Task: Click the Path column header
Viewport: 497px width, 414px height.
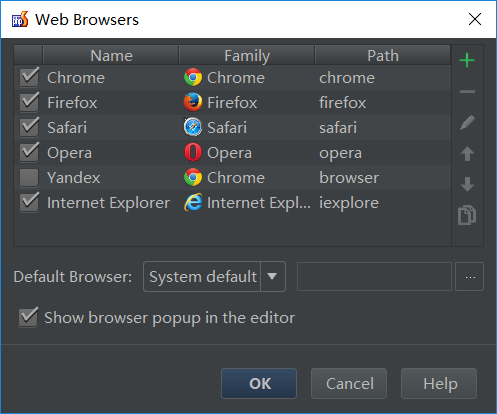Action: click(x=383, y=55)
